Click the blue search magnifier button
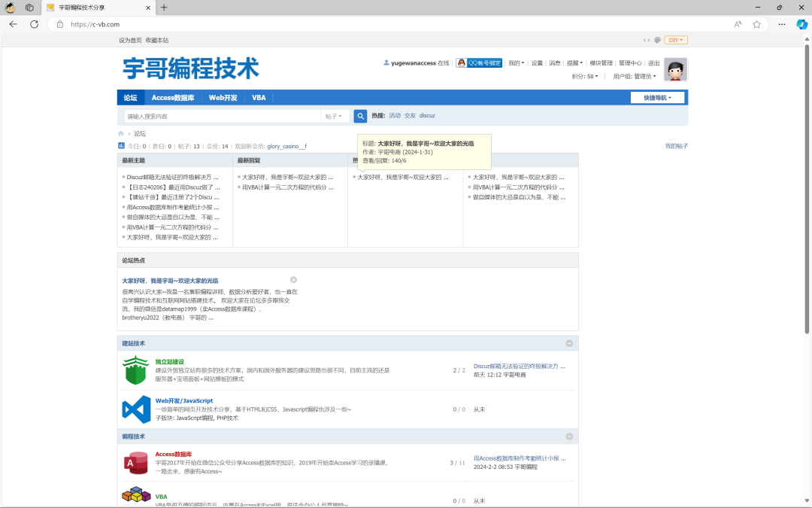Image resolution: width=812 pixels, height=508 pixels. [360, 116]
